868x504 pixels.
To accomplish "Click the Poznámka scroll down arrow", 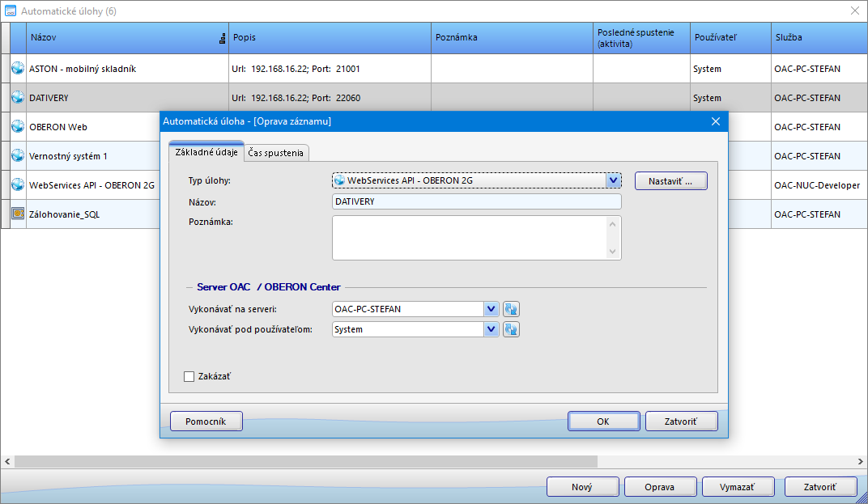I will 613,252.
